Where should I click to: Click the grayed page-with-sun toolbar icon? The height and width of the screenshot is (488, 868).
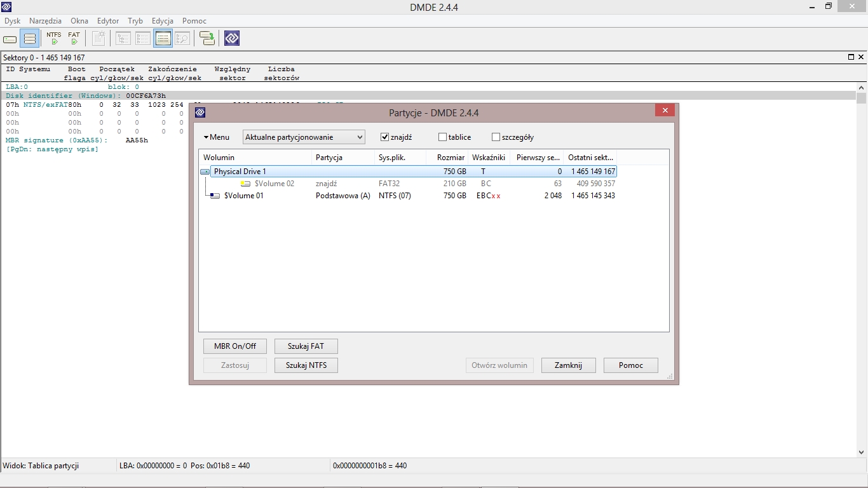pyautogui.click(x=98, y=39)
